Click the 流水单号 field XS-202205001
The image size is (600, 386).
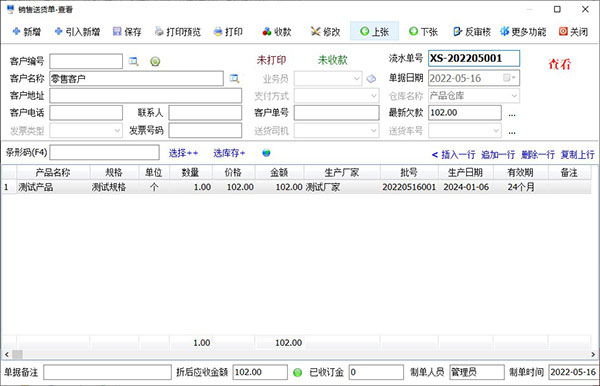[474, 59]
